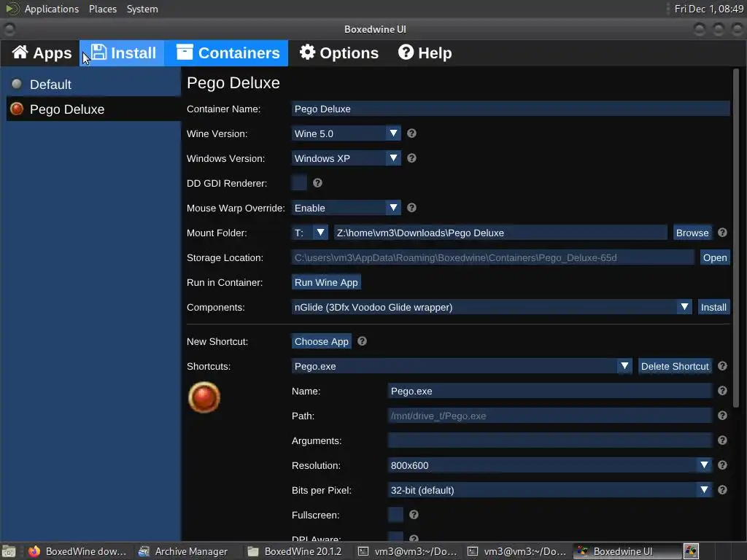Click the shortcut Path field

[550, 416]
